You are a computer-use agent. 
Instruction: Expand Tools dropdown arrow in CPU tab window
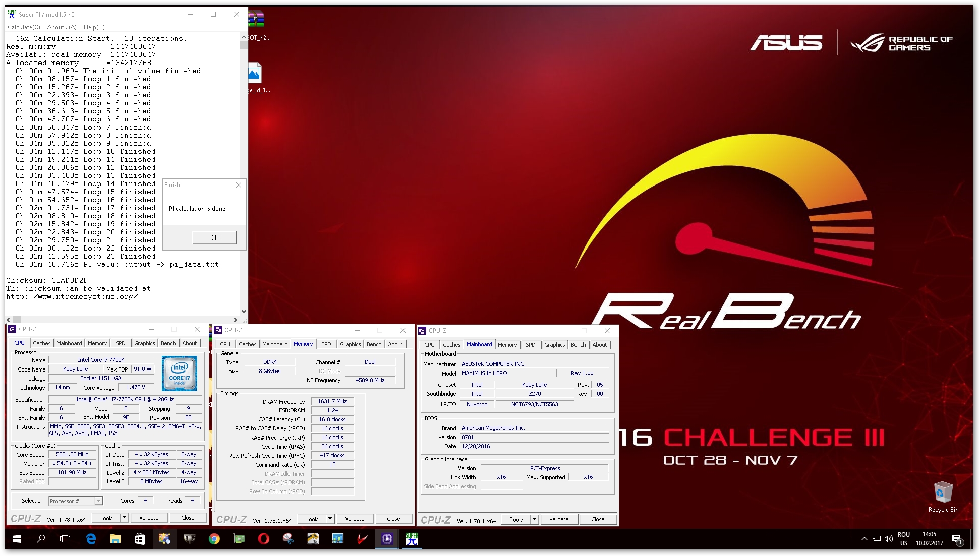(125, 518)
